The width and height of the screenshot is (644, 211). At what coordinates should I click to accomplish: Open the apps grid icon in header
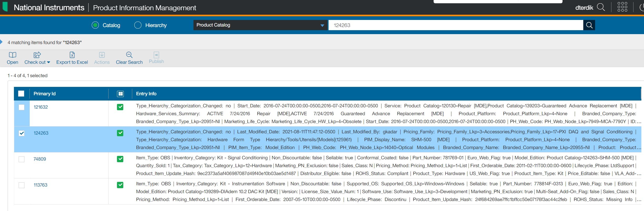click(x=622, y=7)
